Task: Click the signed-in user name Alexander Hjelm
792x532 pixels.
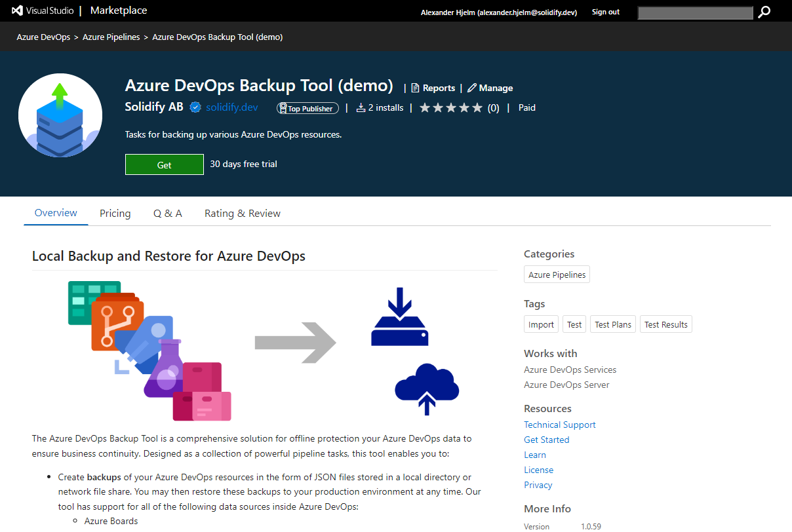Action: point(499,12)
